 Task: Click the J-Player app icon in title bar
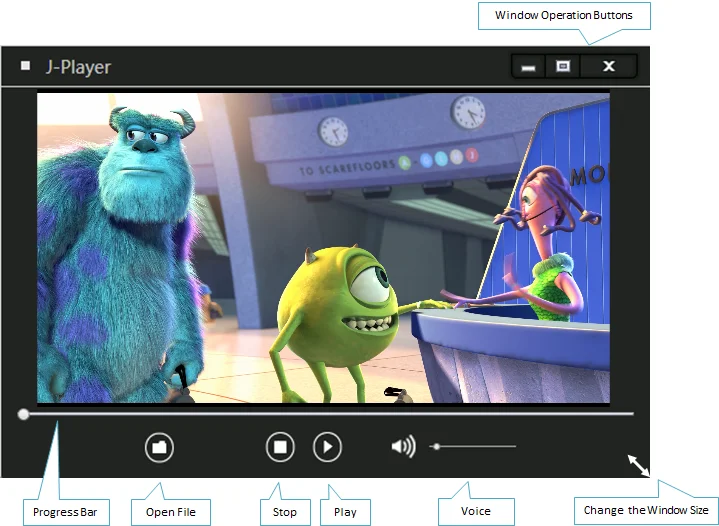click(x=26, y=66)
